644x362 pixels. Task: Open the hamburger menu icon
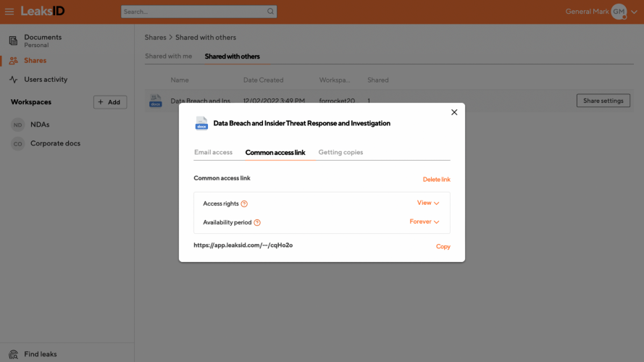[9, 12]
